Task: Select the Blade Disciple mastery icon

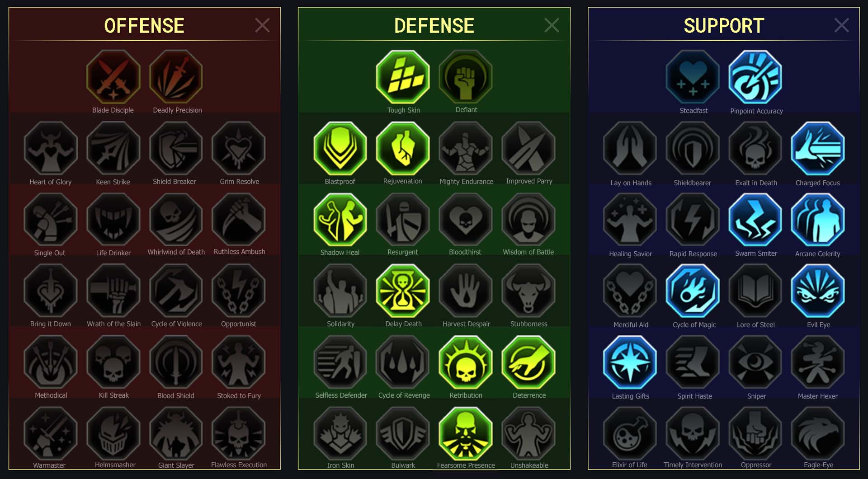Action: (113, 77)
